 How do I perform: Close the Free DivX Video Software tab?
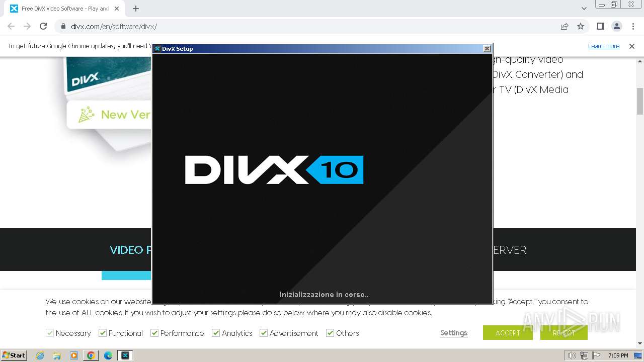pyautogui.click(x=117, y=9)
